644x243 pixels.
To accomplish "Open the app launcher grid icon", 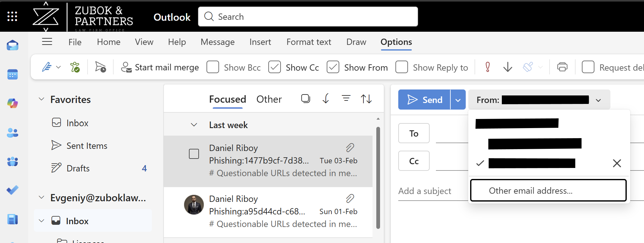I will point(12,16).
